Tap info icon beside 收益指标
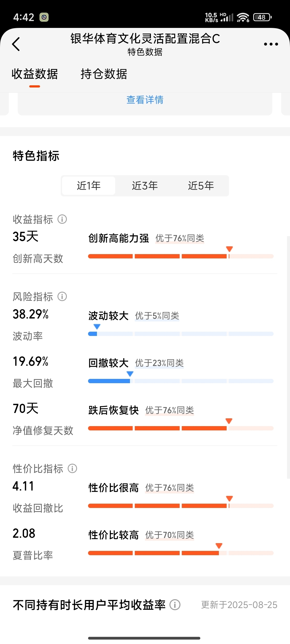Viewport: 290px width, 644px height. tap(62, 219)
